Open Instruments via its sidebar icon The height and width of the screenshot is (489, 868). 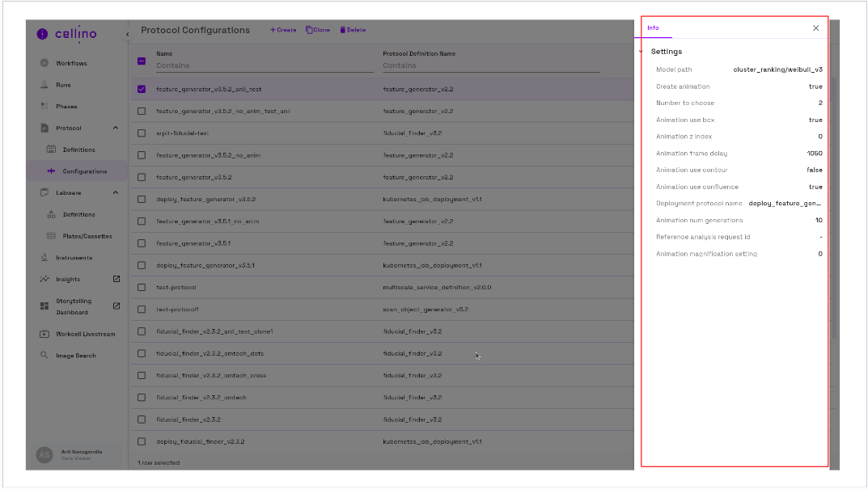click(x=44, y=258)
